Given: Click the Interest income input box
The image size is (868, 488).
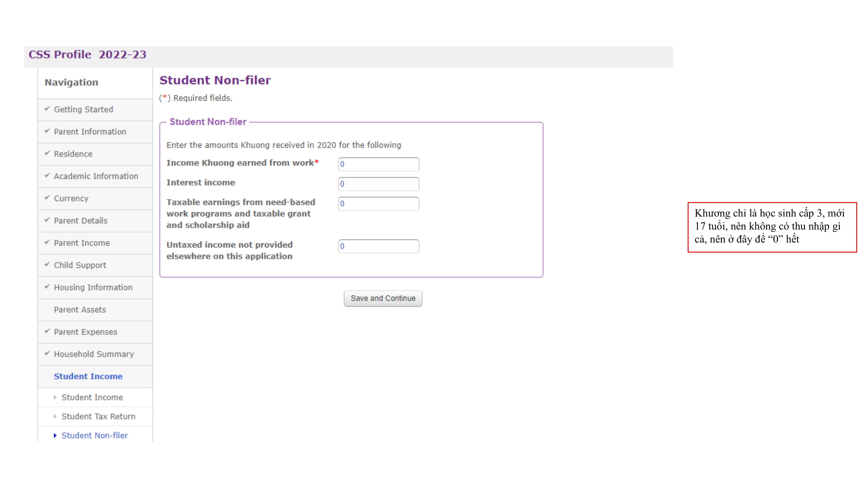Looking at the screenshot, I should pyautogui.click(x=378, y=184).
